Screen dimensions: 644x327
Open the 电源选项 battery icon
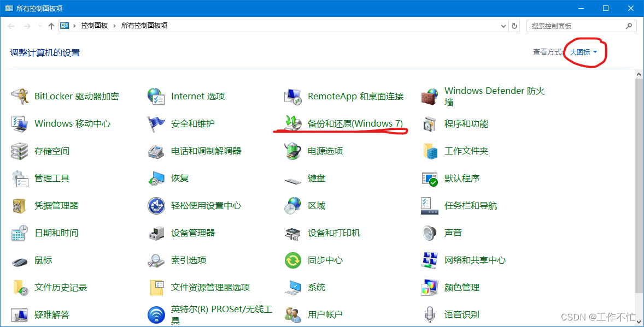[293, 151]
